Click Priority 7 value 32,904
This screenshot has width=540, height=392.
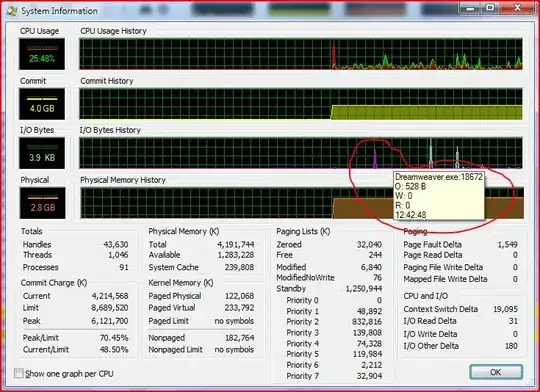click(x=369, y=376)
